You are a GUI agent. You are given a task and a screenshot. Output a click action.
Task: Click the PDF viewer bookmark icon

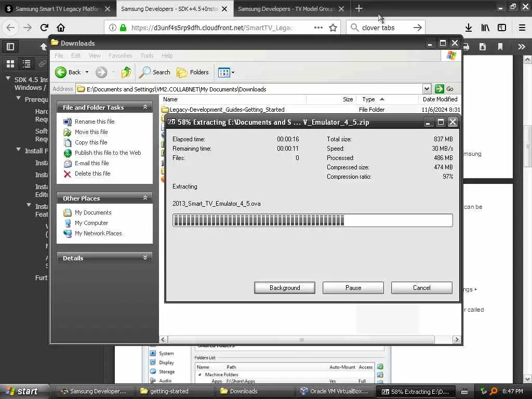500,46
